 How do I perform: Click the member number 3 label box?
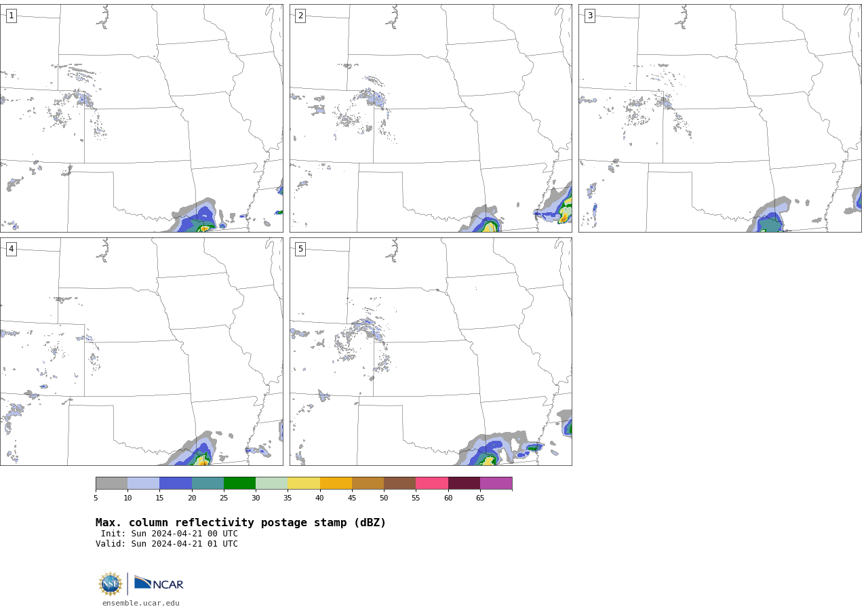point(589,16)
